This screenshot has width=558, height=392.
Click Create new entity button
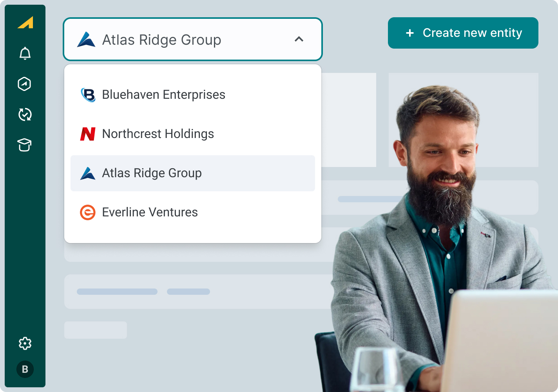463,33
